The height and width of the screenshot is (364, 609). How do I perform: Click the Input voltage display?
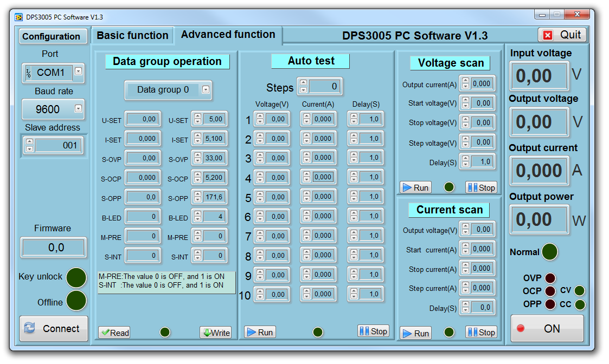point(539,76)
